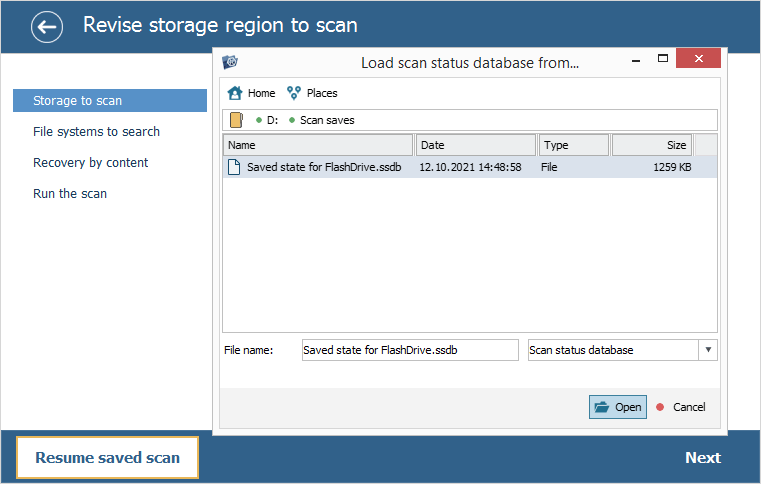Sort the list by Size column

click(x=651, y=146)
